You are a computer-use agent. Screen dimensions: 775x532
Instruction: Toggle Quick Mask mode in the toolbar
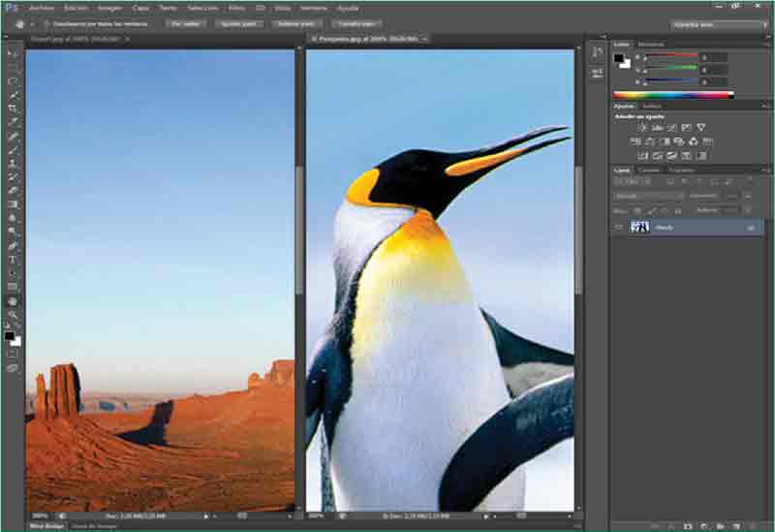tap(13, 354)
